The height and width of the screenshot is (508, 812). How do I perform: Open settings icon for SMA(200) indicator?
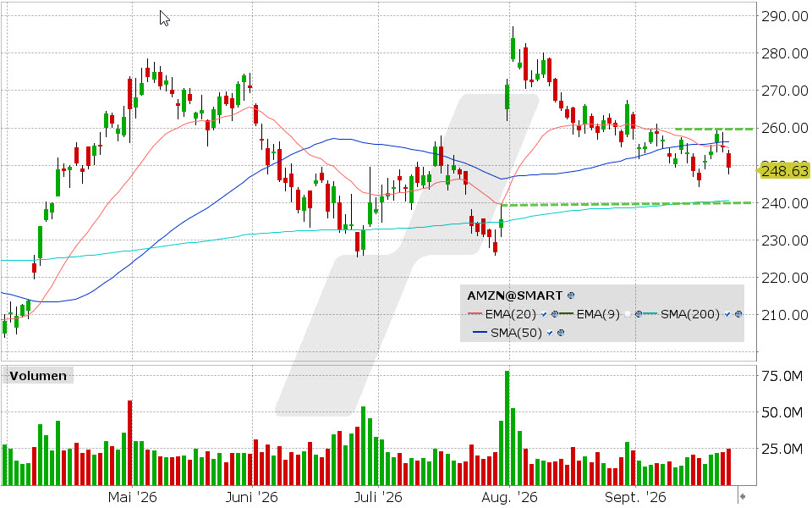(x=738, y=314)
